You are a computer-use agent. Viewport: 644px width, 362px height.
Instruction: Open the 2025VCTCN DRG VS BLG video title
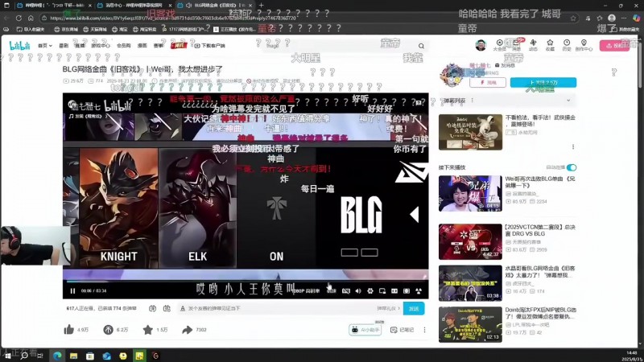[x=540, y=230]
